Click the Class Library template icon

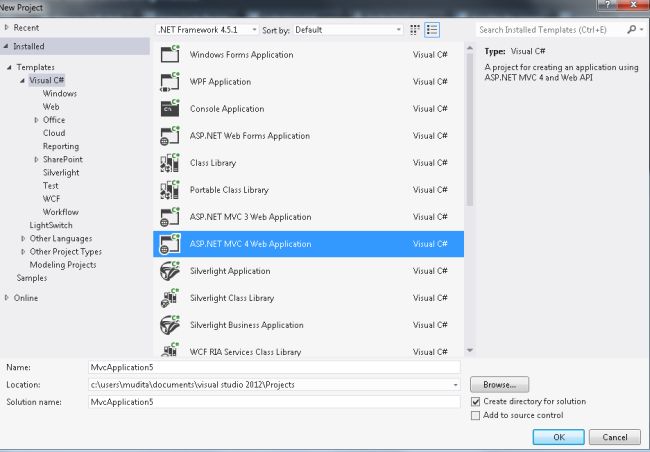170,163
